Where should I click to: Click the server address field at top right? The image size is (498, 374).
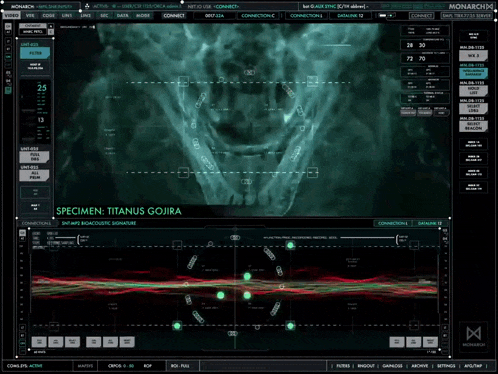(x=467, y=16)
